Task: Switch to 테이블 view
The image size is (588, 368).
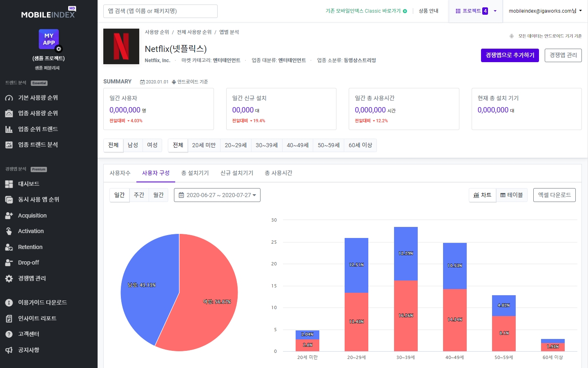Action: [x=512, y=195]
